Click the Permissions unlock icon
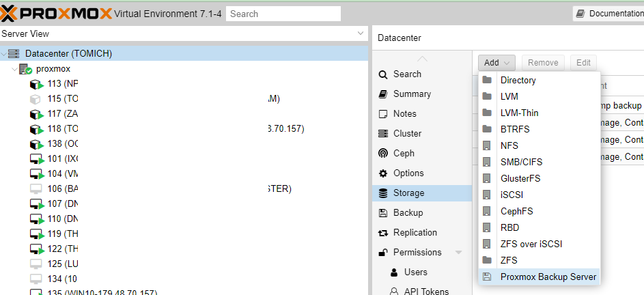This screenshot has height=295, width=644. tap(383, 252)
